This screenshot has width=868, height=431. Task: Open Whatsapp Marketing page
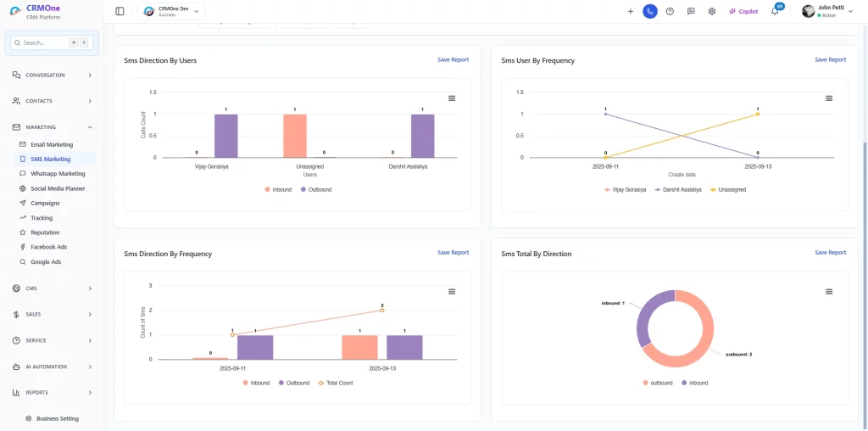(x=58, y=173)
